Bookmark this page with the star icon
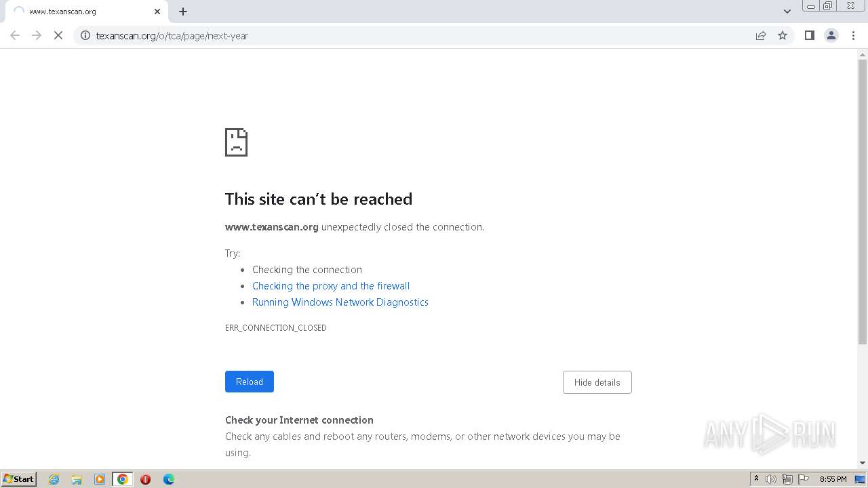Image resolution: width=868 pixels, height=488 pixels. [x=783, y=36]
